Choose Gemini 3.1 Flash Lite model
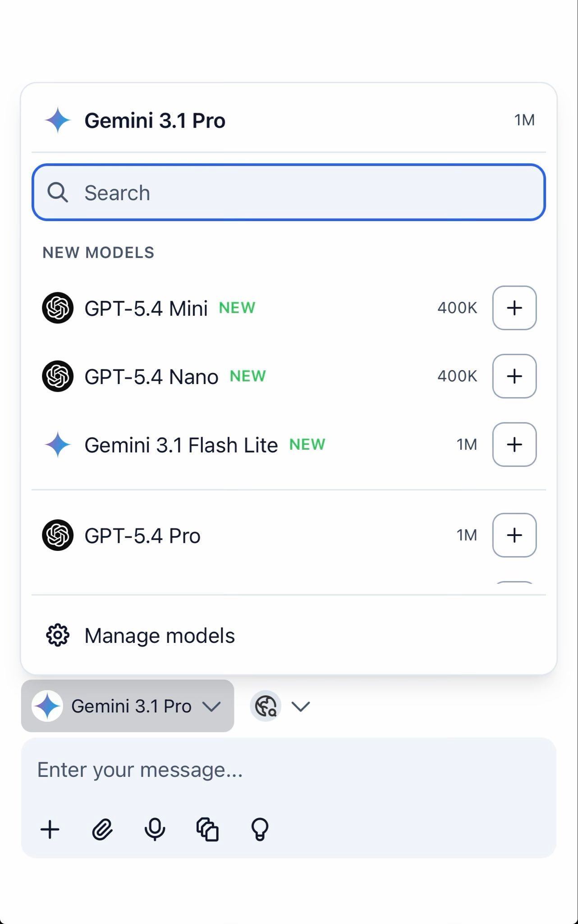578x924 pixels. (x=181, y=445)
